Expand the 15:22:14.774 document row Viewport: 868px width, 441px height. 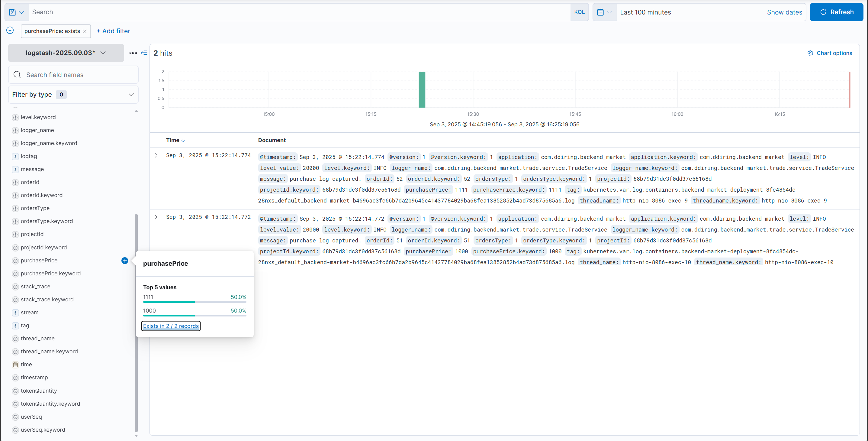point(156,155)
